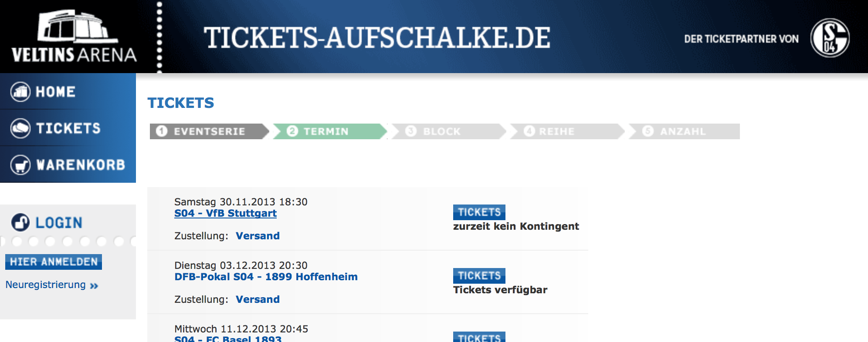Click the Schalke 04 club crest

click(x=830, y=38)
